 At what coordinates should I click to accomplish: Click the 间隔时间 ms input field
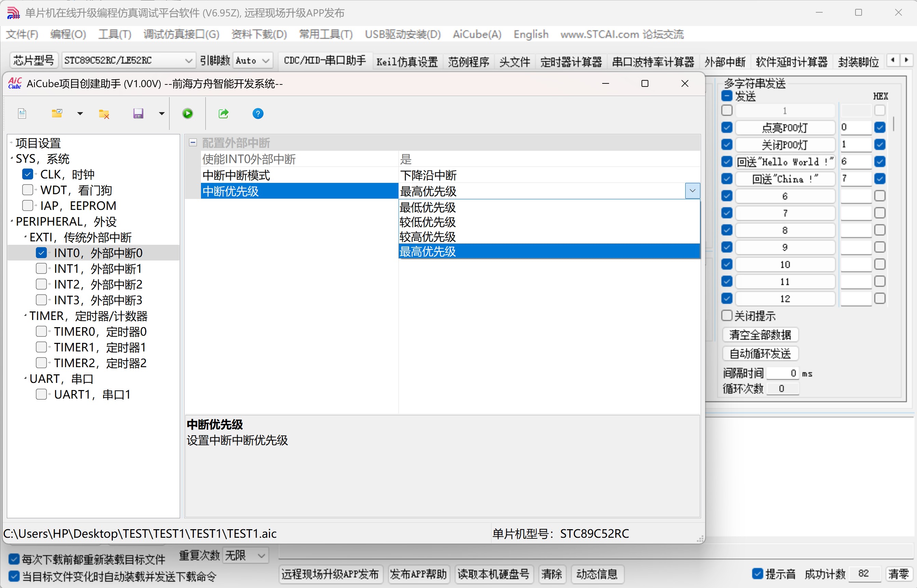click(782, 373)
